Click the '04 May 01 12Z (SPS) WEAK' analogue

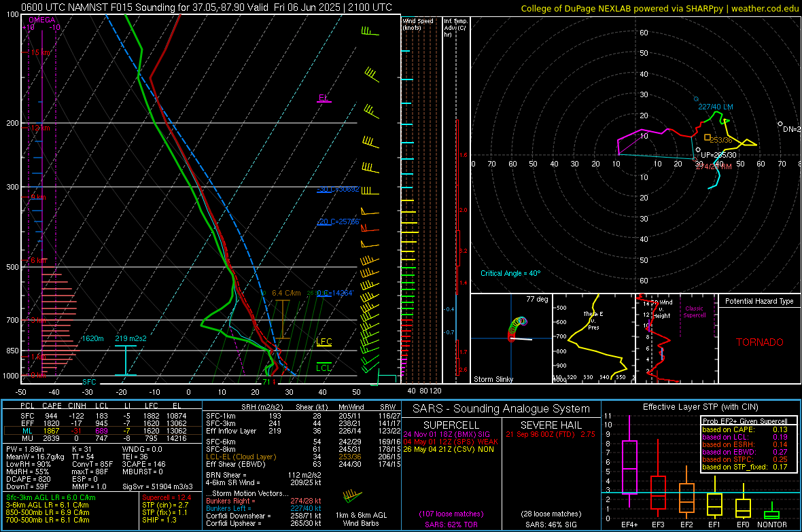click(x=451, y=442)
